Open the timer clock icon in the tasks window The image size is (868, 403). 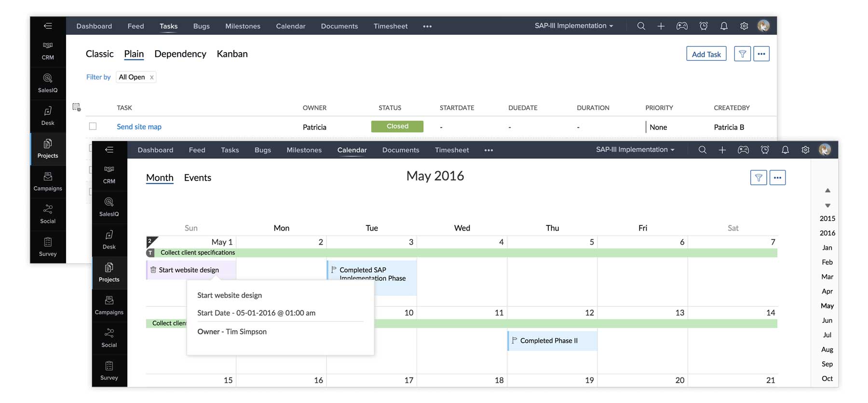click(704, 26)
